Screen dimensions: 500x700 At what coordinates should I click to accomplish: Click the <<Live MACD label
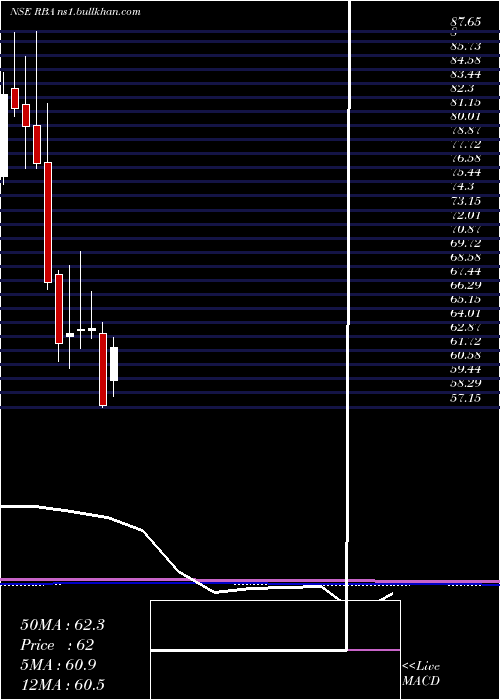pos(421,673)
